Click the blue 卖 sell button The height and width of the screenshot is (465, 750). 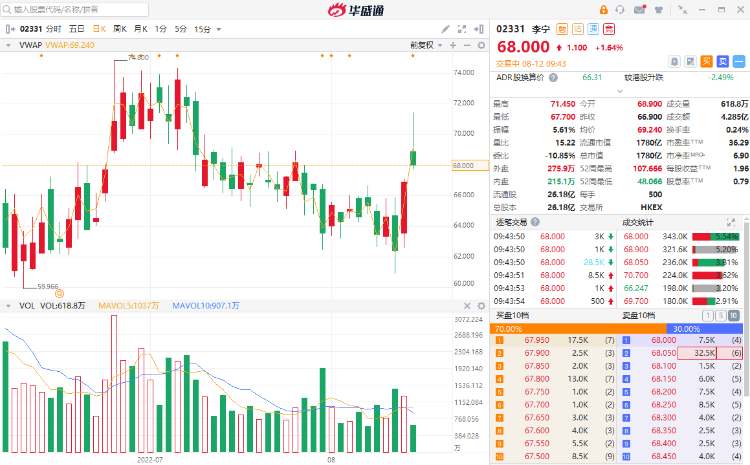coord(723,61)
